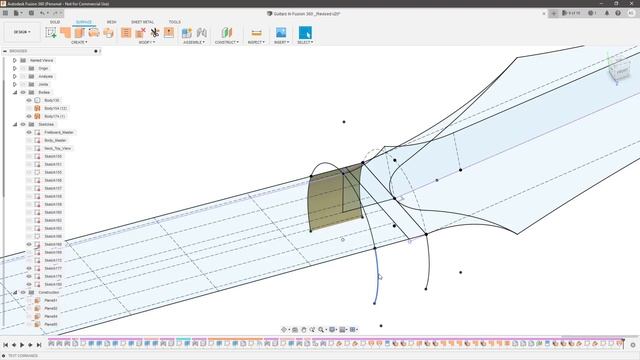
Task: Switch to the Sheet Metal tab
Action: pos(142,22)
